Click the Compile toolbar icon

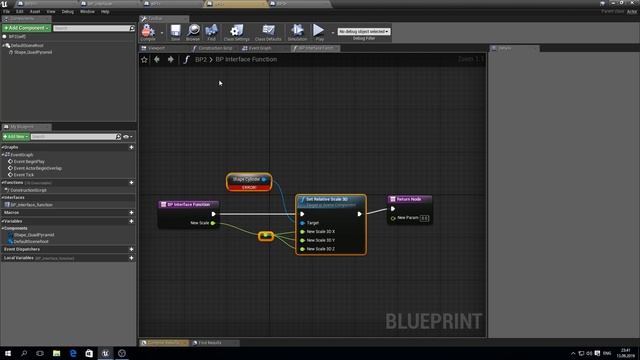click(x=148, y=31)
